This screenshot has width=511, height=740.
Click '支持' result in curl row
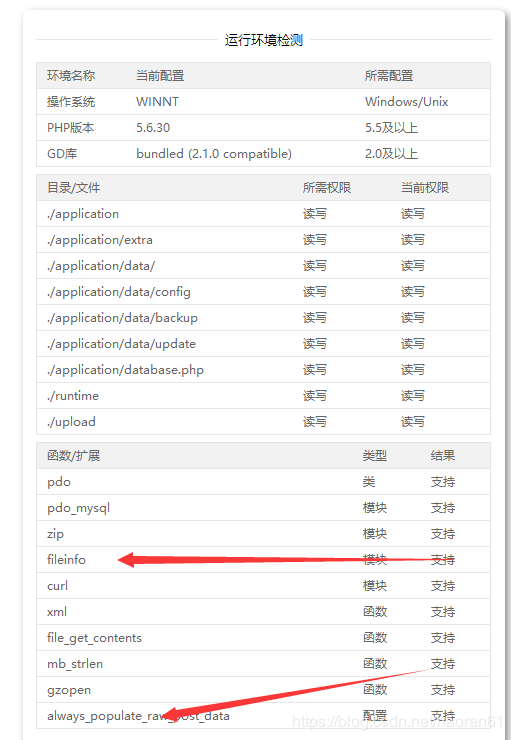[x=443, y=586]
